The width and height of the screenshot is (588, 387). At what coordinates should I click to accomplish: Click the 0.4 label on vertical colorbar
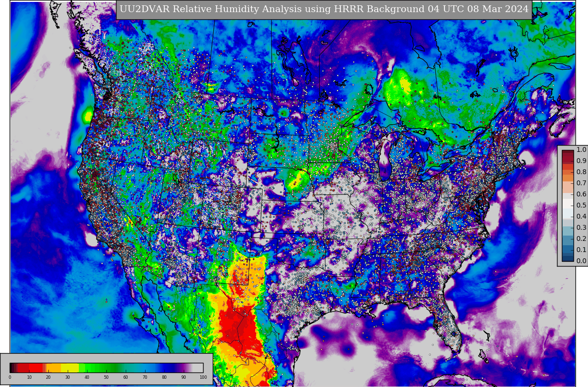pyautogui.click(x=581, y=217)
